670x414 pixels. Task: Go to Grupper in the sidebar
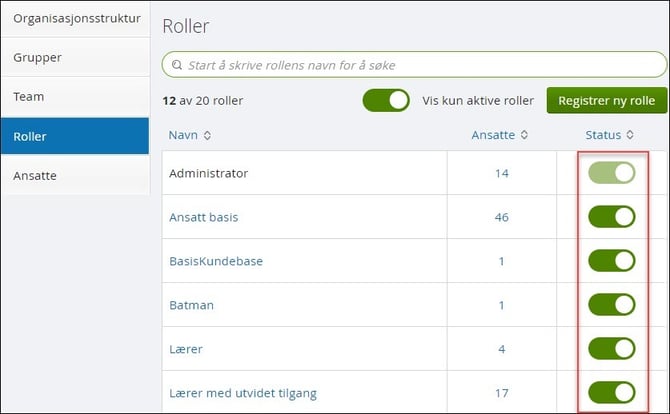[75, 57]
